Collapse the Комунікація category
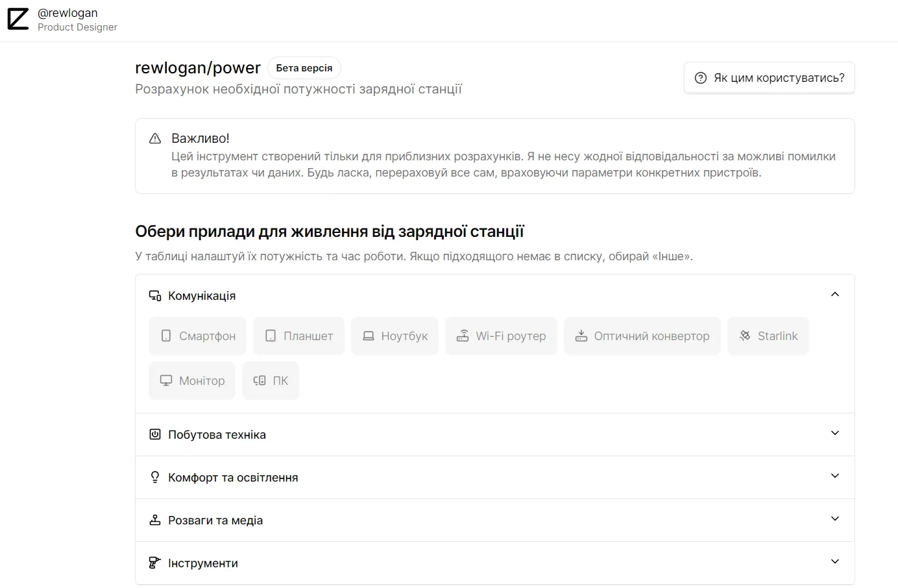The image size is (898, 588). [x=835, y=294]
